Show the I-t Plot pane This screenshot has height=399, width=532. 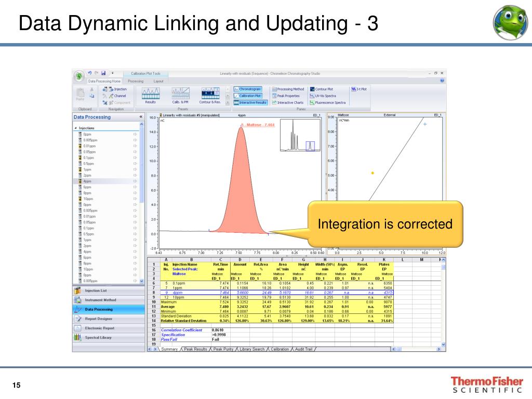point(359,89)
